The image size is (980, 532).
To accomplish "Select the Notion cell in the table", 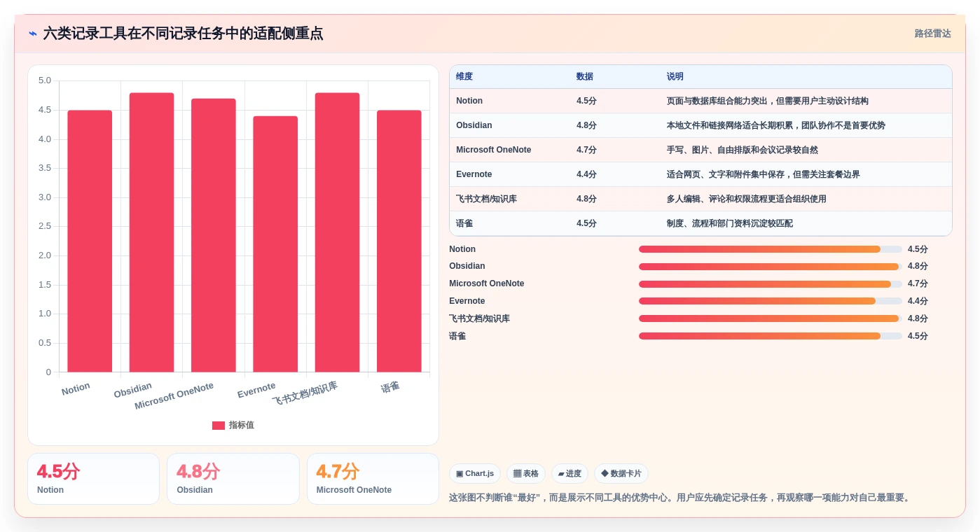I will 469,101.
